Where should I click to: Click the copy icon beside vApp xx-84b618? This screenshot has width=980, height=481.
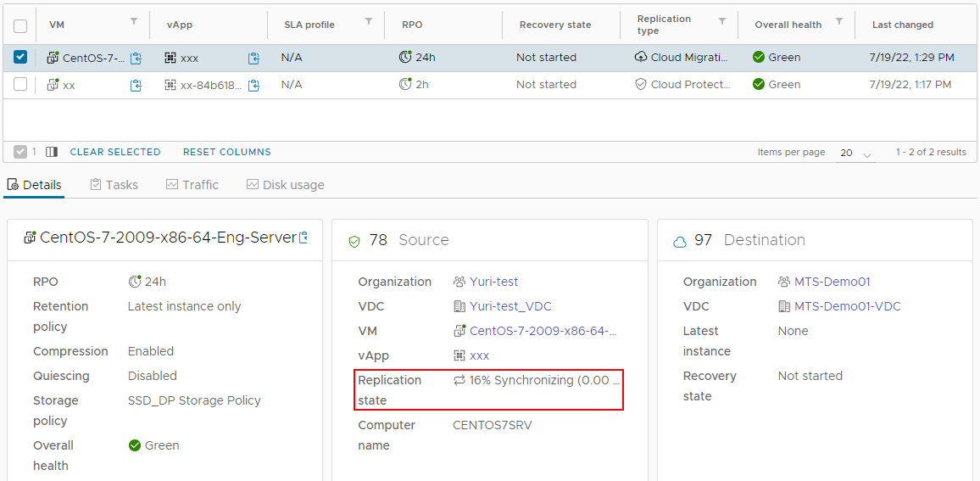[253, 85]
